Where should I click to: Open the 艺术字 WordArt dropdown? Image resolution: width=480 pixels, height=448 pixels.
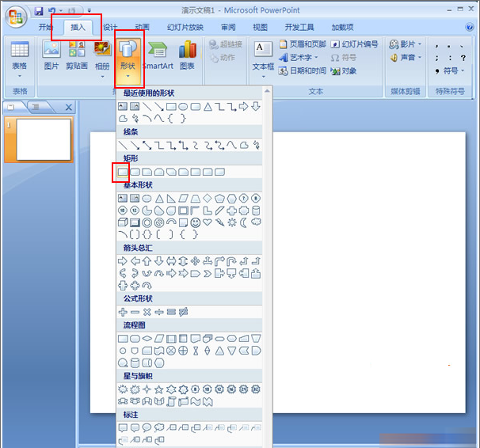[x=299, y=58]
